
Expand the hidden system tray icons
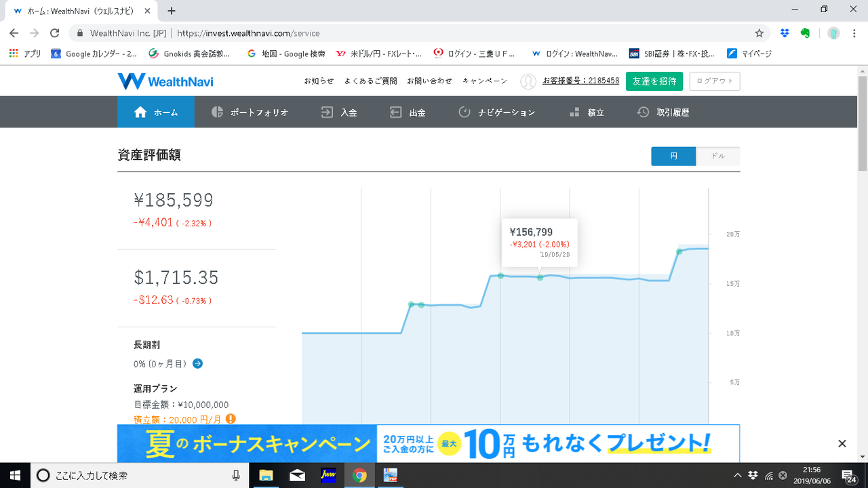point(736,476)
